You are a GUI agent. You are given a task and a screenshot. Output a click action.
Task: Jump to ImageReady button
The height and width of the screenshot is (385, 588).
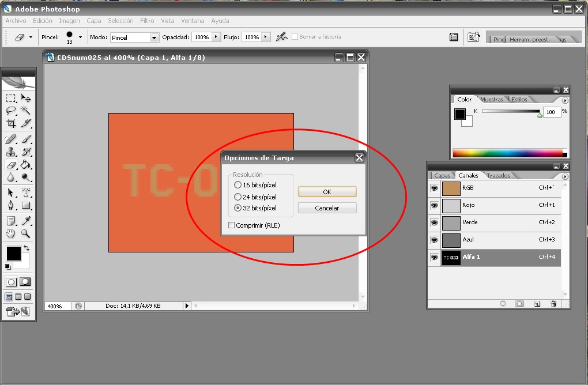pos(18,312)
